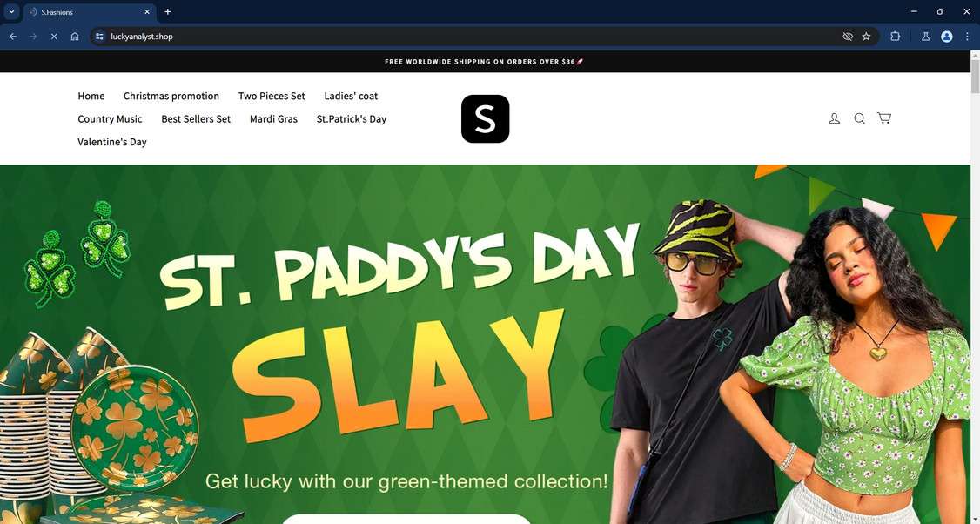Image resolution: width=980 pixels, height=524 pixels.
Task: Click the Chrome profile avatar icon
Action: [947, 37]
